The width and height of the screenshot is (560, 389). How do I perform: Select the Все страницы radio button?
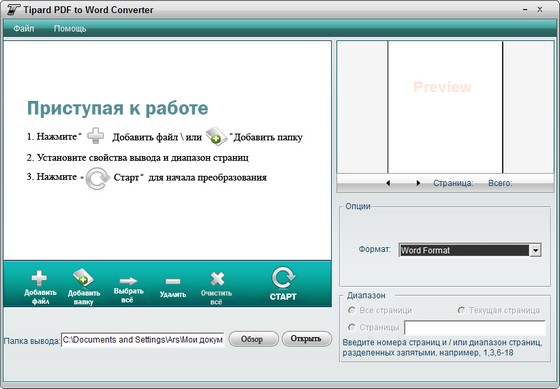[x=352, y=310]
